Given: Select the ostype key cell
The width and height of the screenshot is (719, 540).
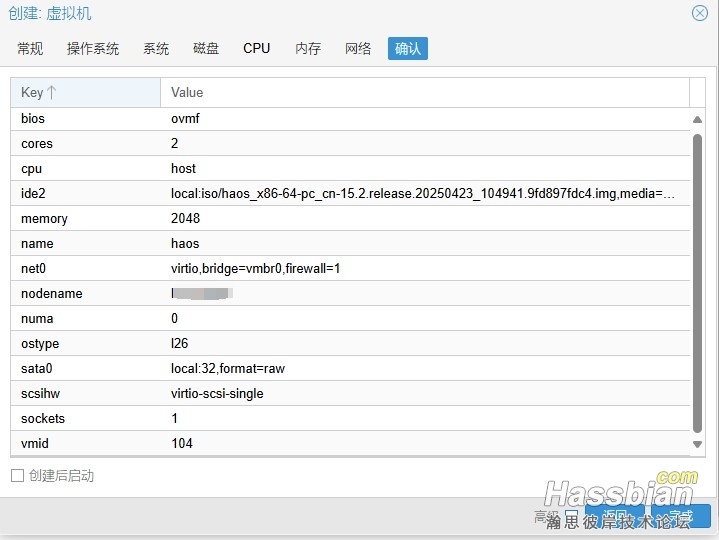Looking at the screenshot, I should [85, 343].
